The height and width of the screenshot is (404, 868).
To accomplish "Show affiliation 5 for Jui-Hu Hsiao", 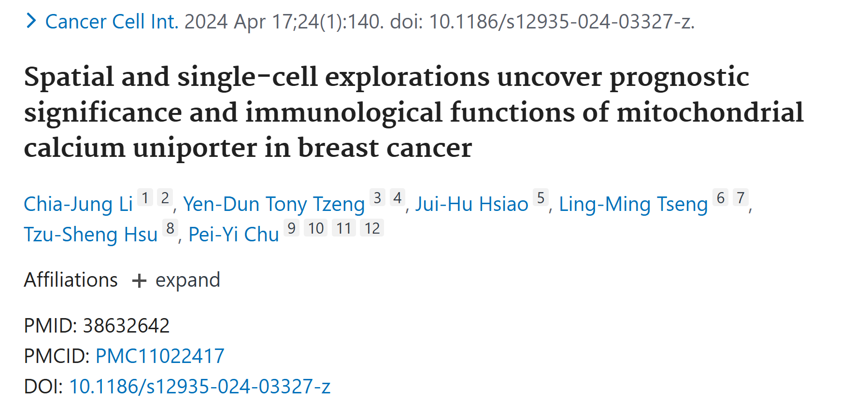I will [x=541, y=198].
